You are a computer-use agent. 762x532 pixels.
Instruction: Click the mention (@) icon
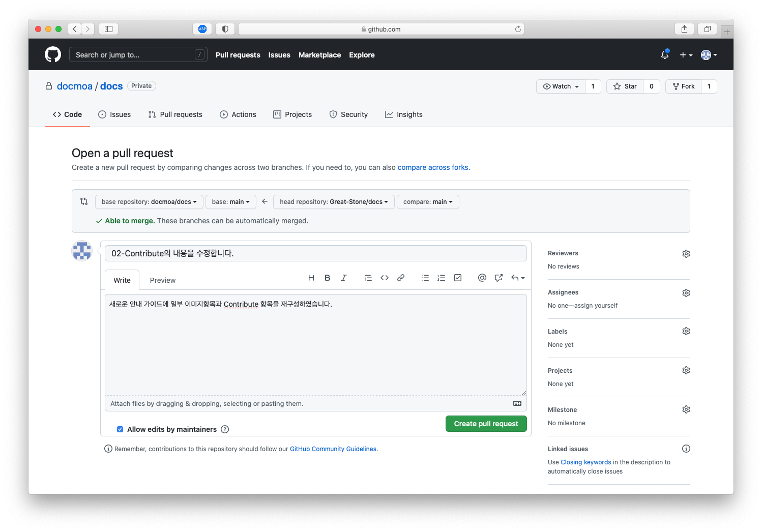click(x=482, y=278)
